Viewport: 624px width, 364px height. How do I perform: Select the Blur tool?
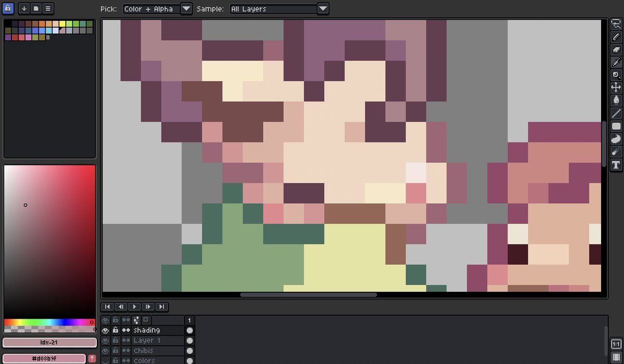point(616,152)
